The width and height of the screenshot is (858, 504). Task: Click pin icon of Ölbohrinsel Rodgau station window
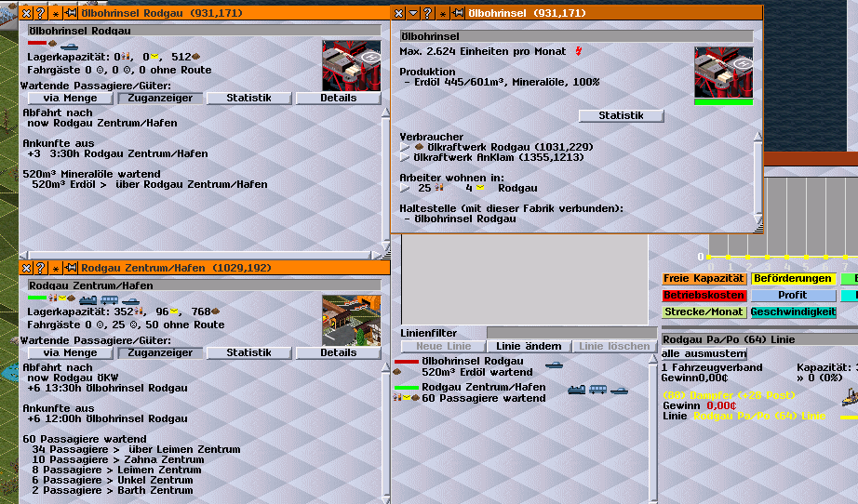(x=71, y=14)
